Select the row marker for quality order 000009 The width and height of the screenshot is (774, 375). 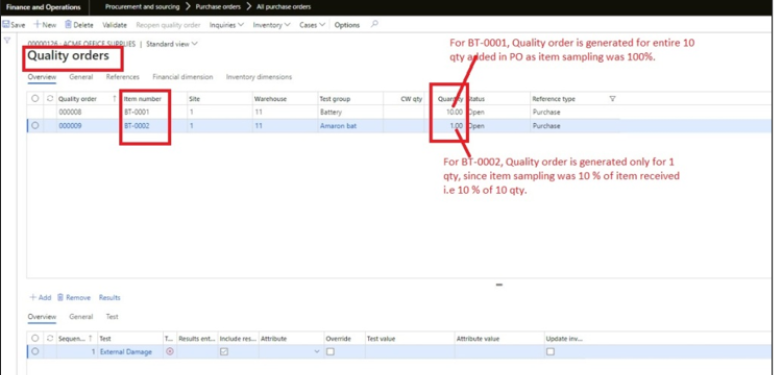[x=35, y=126]
